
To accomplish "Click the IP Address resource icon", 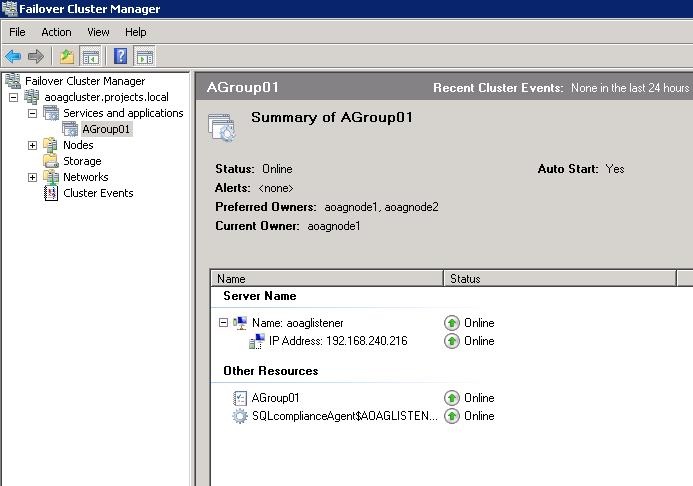I will click(x=257, y=341).
